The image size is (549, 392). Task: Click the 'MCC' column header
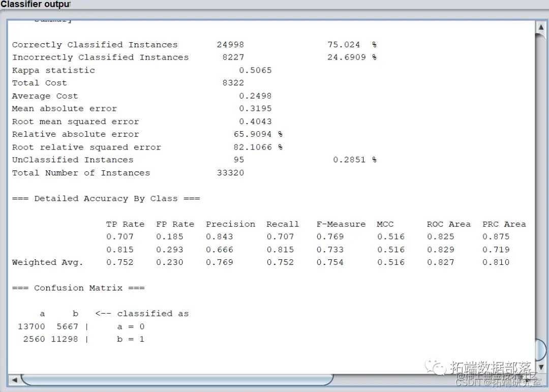coord(385,224)
